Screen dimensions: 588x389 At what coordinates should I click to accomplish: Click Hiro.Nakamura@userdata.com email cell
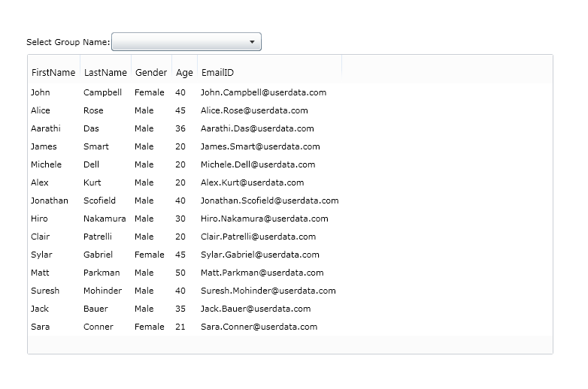[x=265, y=219]
